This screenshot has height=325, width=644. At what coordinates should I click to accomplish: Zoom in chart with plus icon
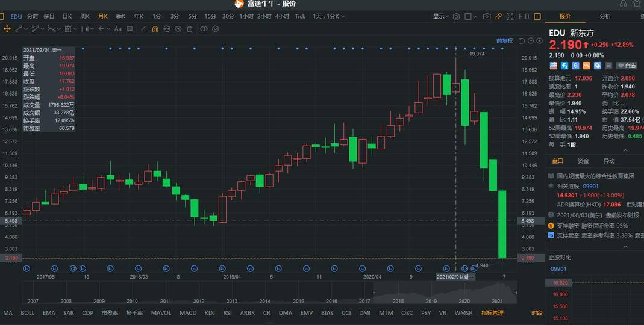pyautogui.click(x=540, y=41)
